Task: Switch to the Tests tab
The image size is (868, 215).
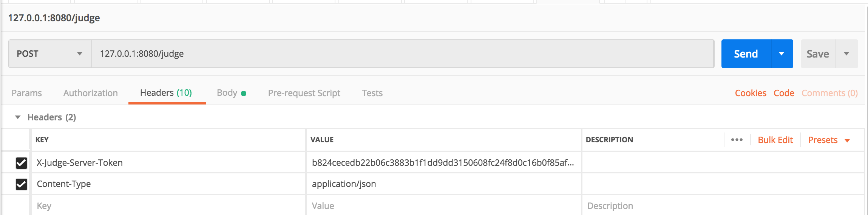Action: (x=372, y=93)
